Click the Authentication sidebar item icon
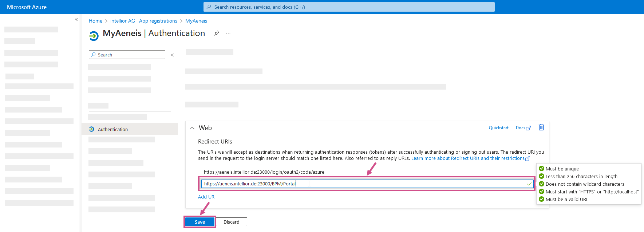 pyautogui.click(x=92, y=129)
